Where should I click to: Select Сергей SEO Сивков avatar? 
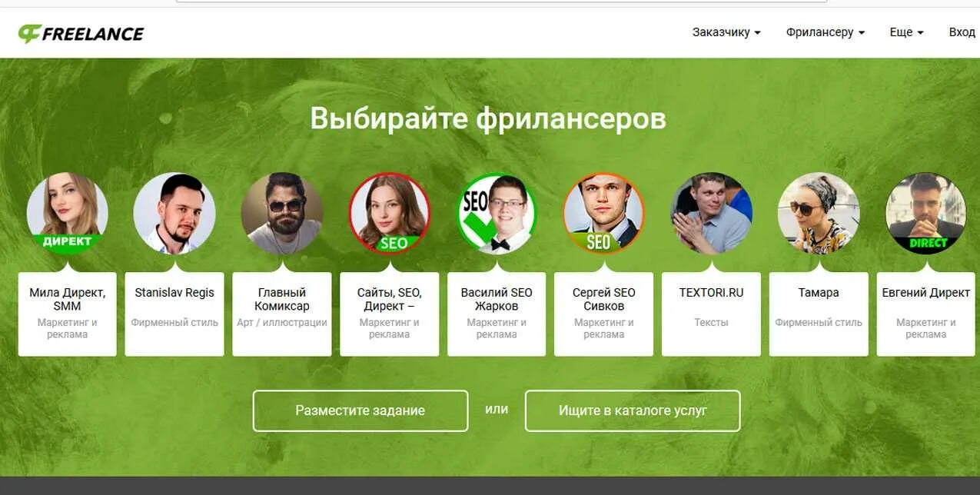click(604, 213)
